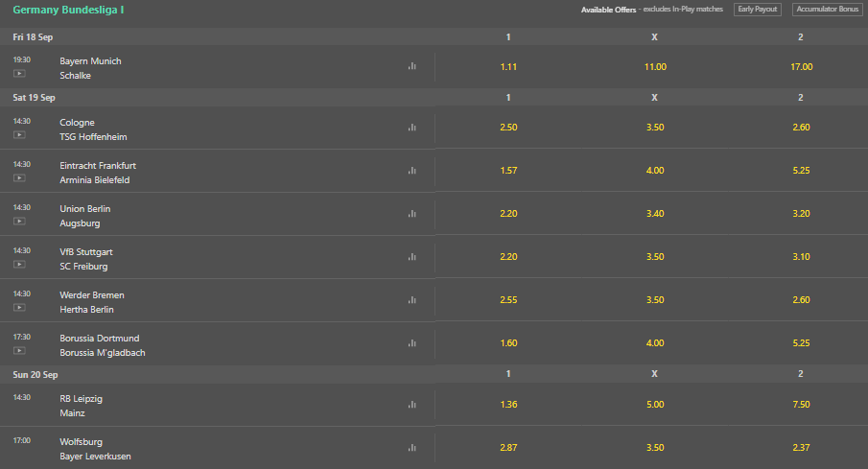Click live stream icon for Borussia Dortmund match
868x469 pixels.
click(x=19, y=351)
